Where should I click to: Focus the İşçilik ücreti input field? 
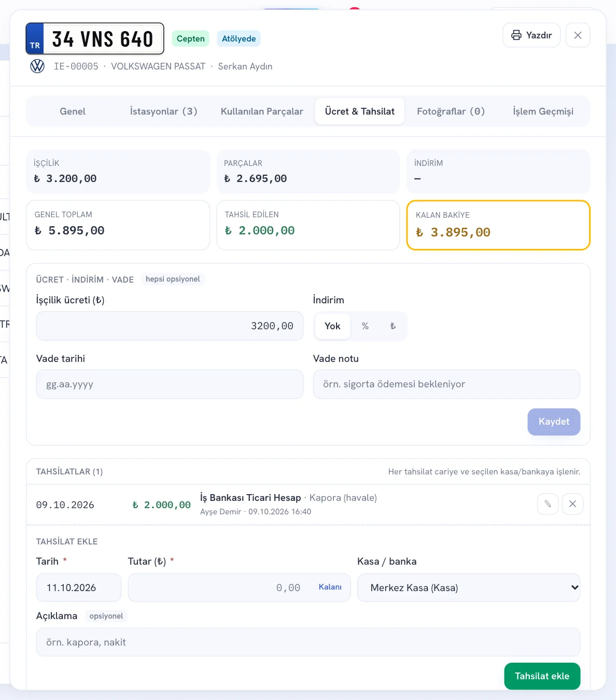tap(170, 326)
